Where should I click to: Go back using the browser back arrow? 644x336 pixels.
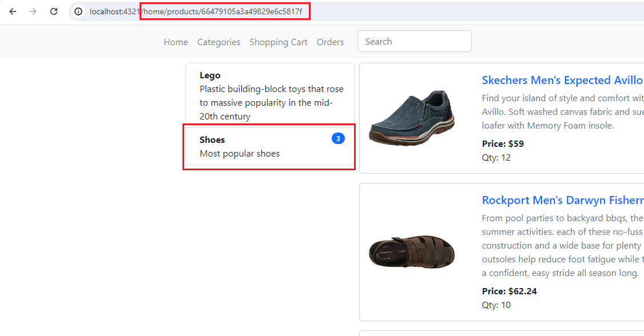pos(13,11)
